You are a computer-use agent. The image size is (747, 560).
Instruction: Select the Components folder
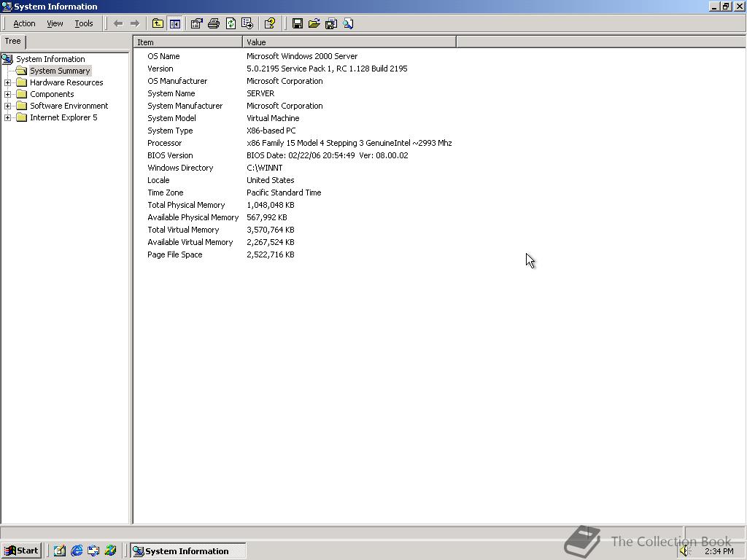[52, 94]
